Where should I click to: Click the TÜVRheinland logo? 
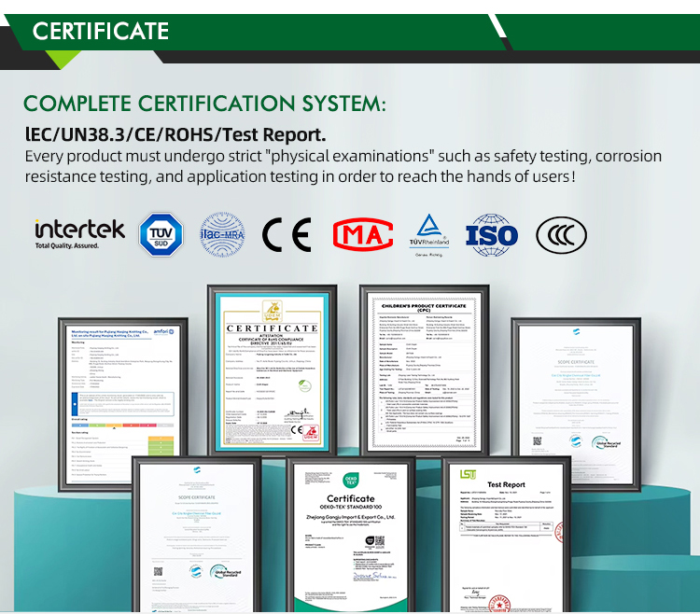[x=429, y=235]
